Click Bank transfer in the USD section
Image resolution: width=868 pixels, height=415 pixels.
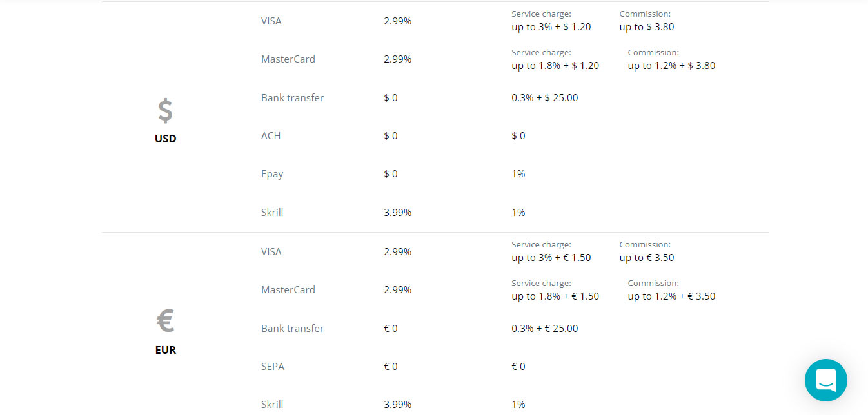click(x=292, y=97)
